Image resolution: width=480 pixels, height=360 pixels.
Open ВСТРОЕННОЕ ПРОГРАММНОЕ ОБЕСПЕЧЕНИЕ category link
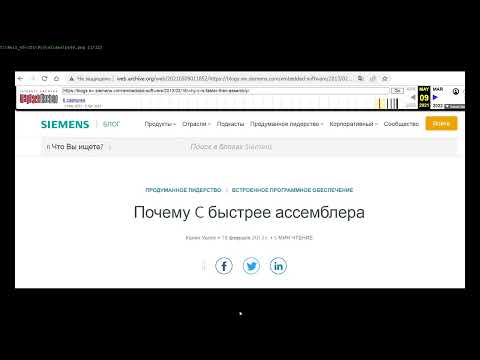[x=292, y=190]
